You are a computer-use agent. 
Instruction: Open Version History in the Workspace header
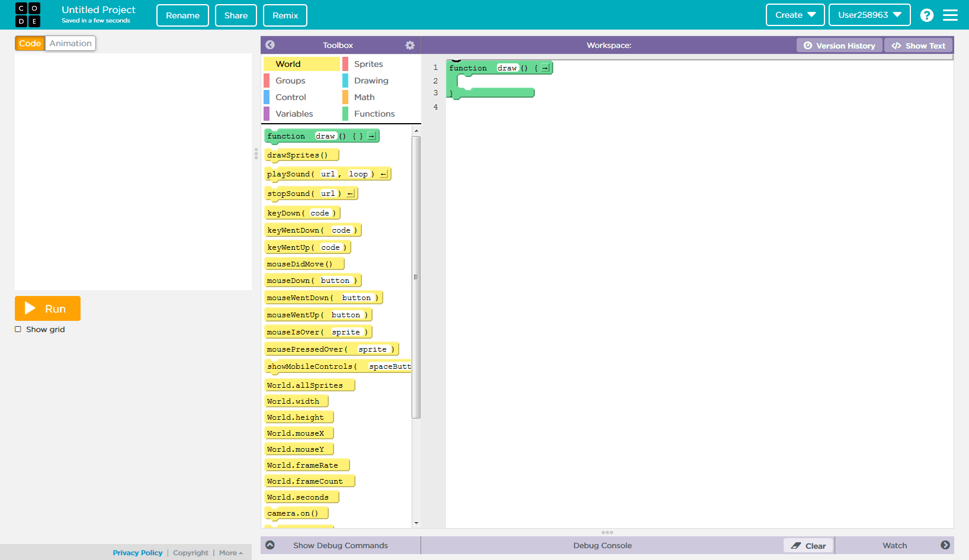coord(839,45)
